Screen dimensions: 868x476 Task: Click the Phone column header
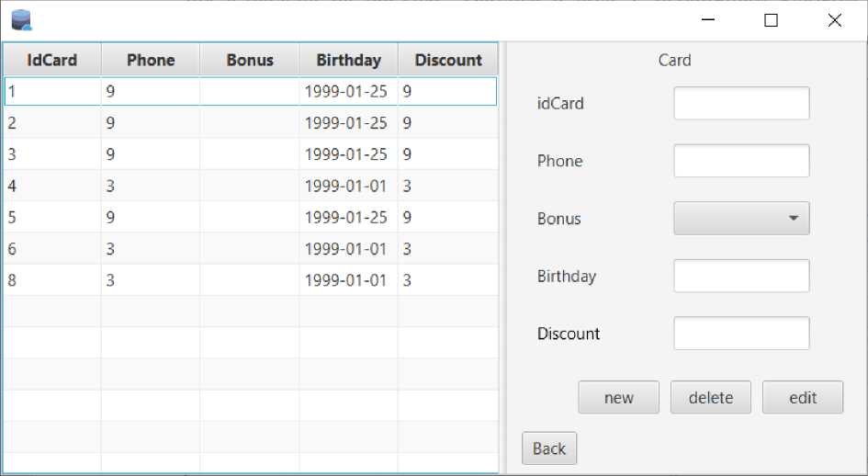151,60
